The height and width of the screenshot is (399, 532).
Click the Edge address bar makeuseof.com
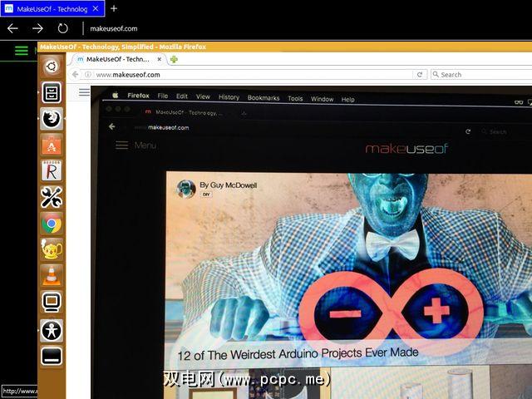click(x=114, y=28)
